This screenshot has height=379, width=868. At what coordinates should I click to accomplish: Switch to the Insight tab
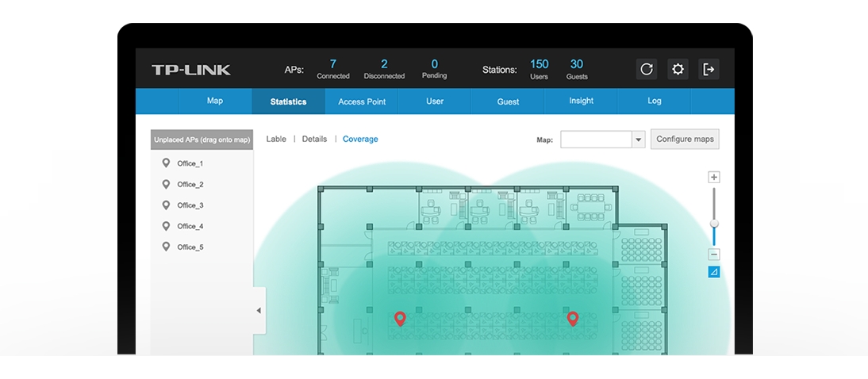tap(581, 101)
